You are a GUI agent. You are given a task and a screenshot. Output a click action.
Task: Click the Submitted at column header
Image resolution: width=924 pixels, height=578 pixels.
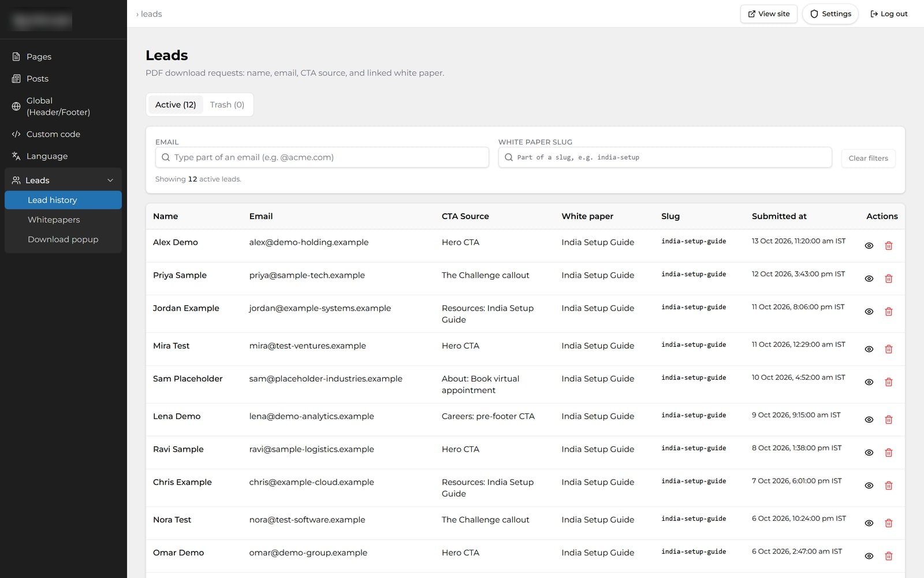[779, 216]
